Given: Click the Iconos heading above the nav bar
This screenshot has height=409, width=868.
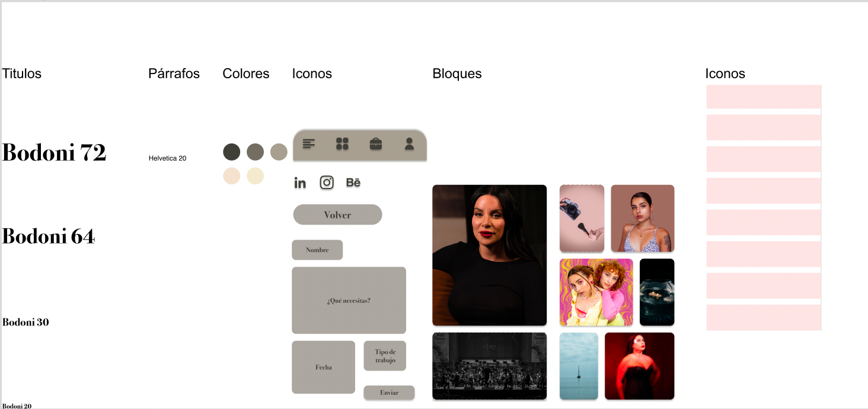Looking at the screenshot, I should coord(312,74).
